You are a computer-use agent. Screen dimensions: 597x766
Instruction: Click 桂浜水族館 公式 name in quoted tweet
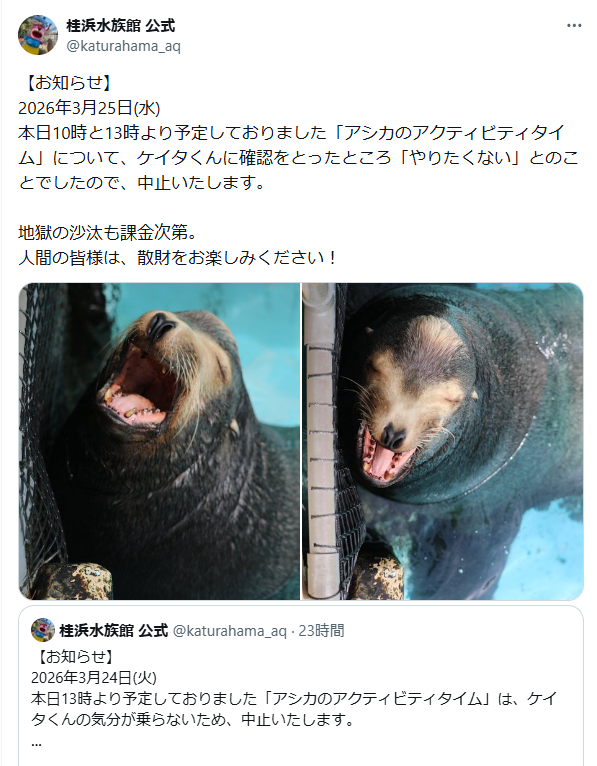coord(113,631)
